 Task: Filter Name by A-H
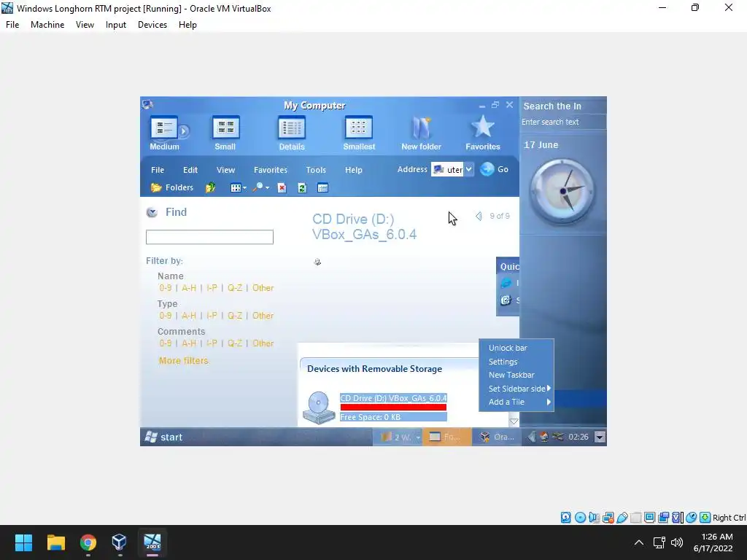click(x=189, y=287)
